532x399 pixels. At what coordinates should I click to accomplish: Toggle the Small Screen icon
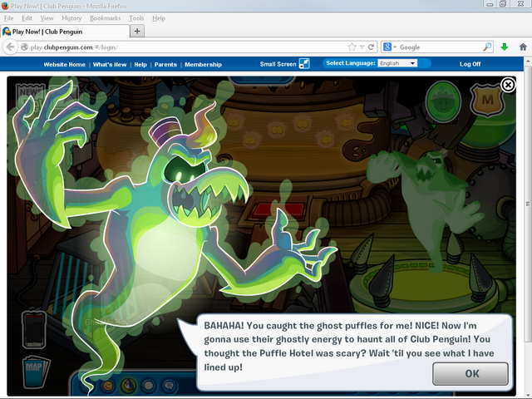pyautogui.click(x=304, y=64)
